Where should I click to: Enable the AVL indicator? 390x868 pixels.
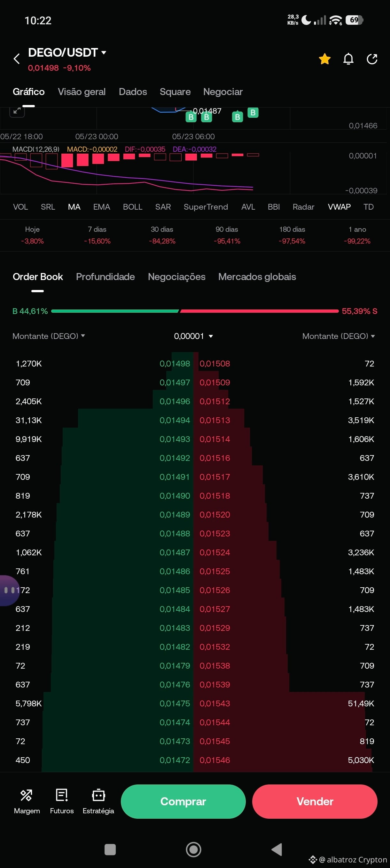pyautogui.click(x=248, y=207)
